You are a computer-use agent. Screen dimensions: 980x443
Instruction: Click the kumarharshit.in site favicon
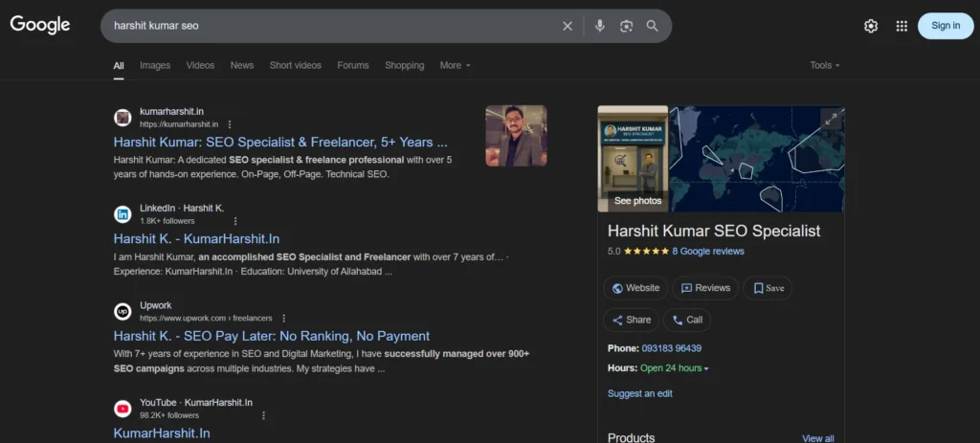tap(122, 118)
